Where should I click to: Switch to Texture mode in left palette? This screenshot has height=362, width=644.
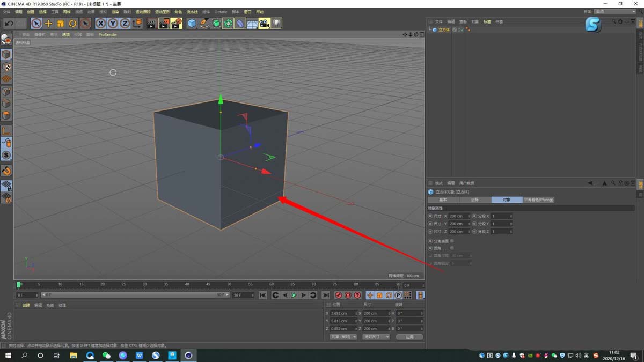6,67
